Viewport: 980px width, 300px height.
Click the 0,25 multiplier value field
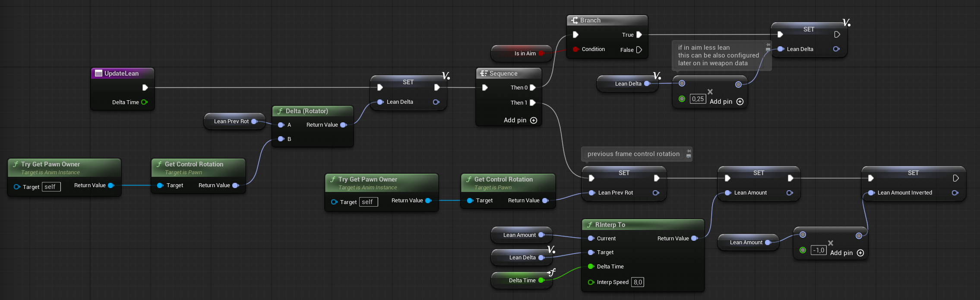tap(698, 99)
